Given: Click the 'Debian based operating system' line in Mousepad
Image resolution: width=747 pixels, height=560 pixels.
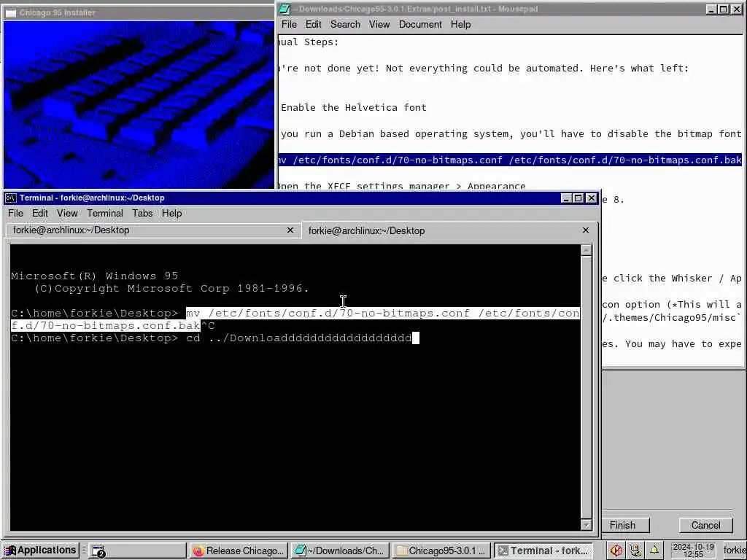Looking at the screenshot, I should coord(511,134).
